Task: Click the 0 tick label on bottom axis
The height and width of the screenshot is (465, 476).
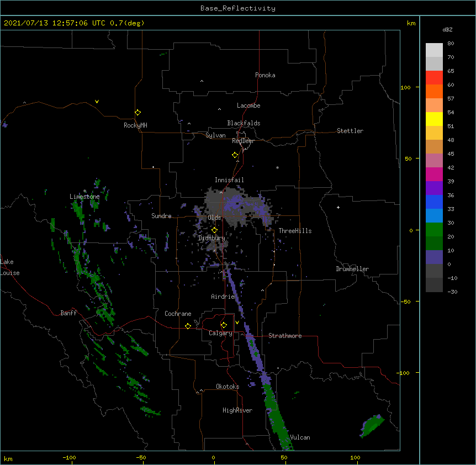Action: [x=213, y=457]
